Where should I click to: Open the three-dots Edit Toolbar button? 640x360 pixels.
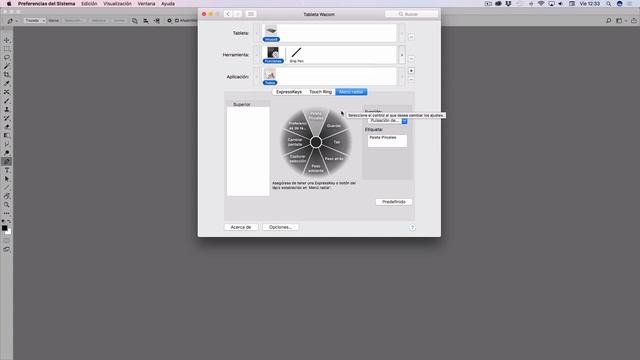7,213
